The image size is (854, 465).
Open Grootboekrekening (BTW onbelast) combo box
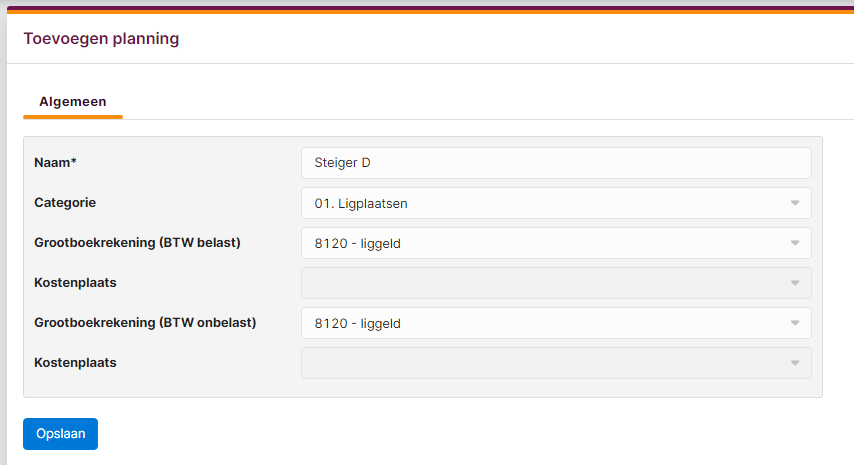click(x=556, y=323)
